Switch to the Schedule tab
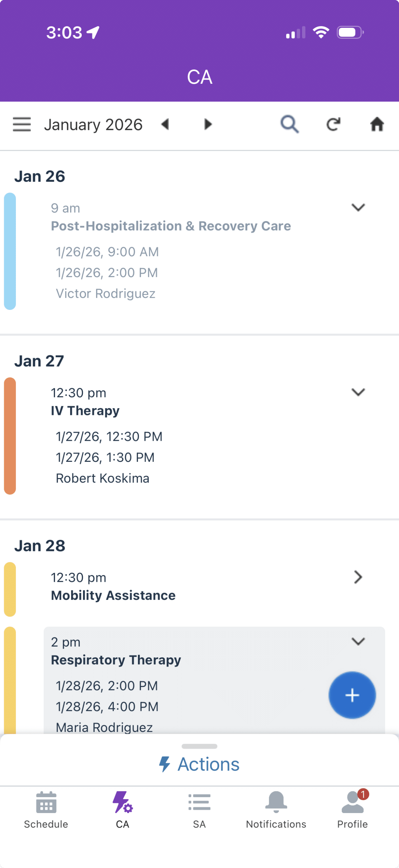Screen dimensions: 399x868 tap(46, 810)
